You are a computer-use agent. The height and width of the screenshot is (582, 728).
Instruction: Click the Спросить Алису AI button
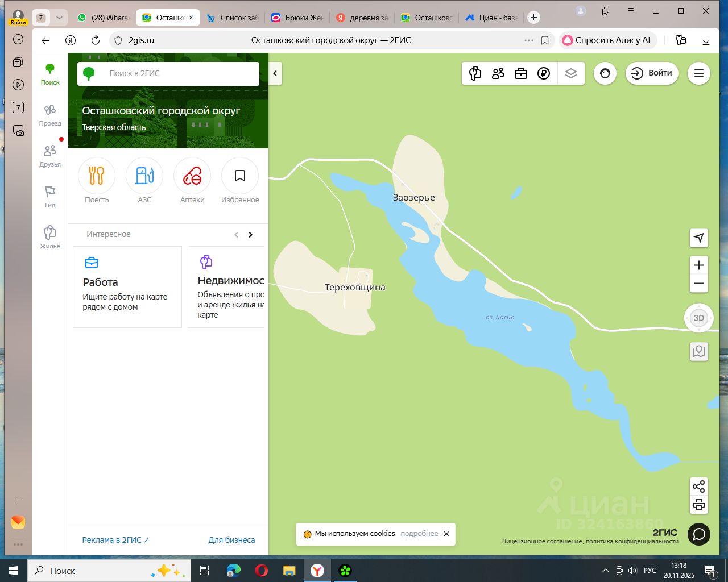pyautogui.click(x=608, y=40)
